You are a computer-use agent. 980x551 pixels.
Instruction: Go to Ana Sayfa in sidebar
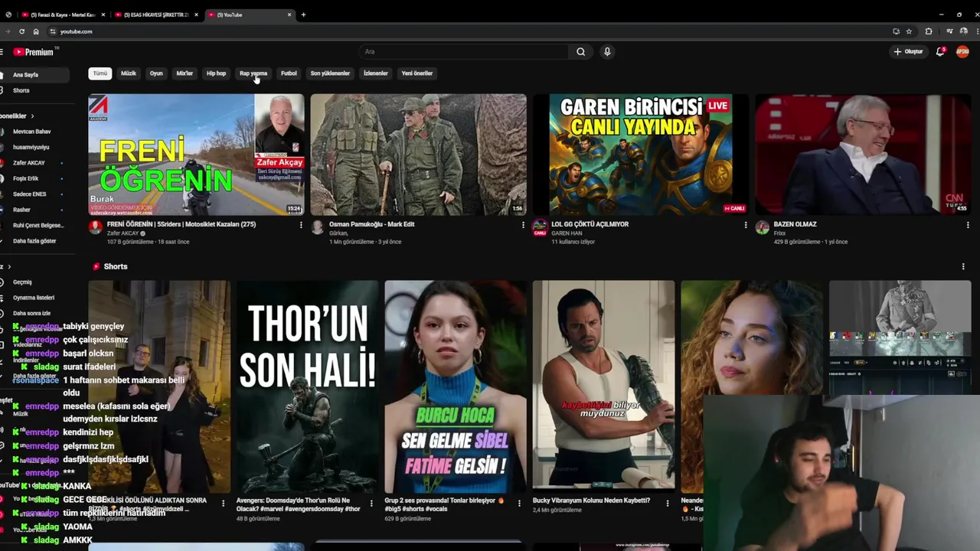point(34,75)
